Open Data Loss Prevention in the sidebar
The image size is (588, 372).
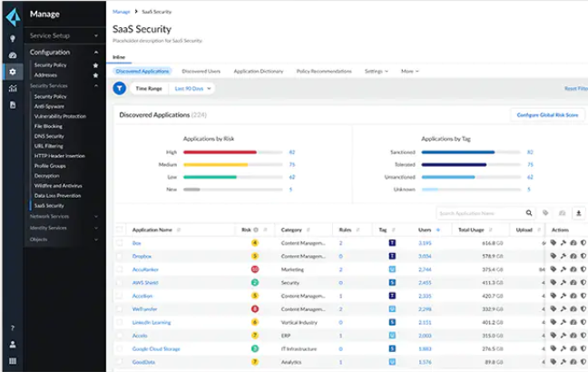click(57, 196)
